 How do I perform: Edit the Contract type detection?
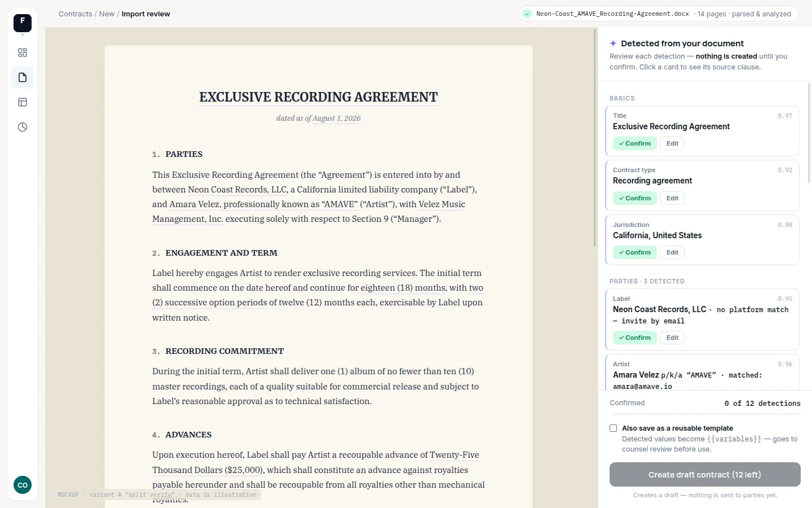click(672, 198)
